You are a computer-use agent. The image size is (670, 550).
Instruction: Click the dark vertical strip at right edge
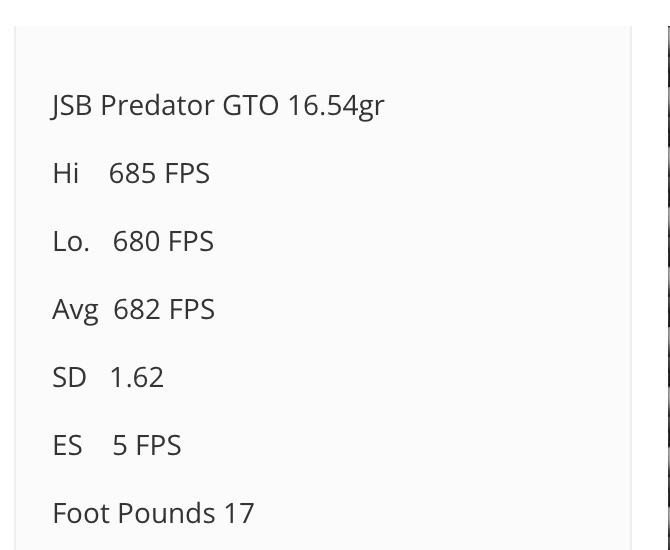668,288
